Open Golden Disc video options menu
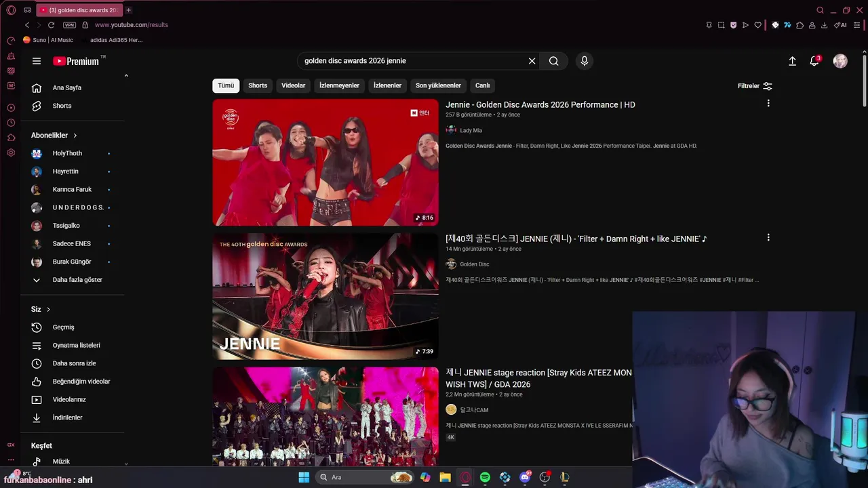Screen dimensions: 868x488 coord(768,238)
